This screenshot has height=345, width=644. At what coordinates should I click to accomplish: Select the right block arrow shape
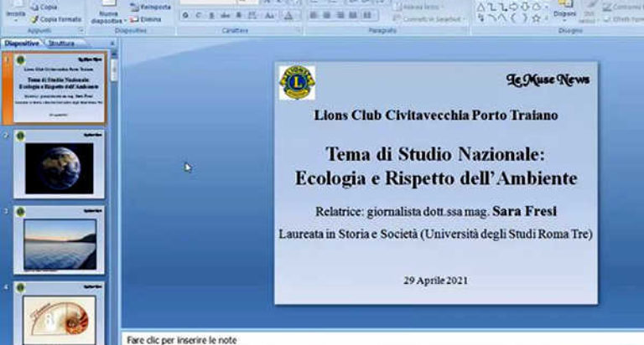click(x=514, y=7)
